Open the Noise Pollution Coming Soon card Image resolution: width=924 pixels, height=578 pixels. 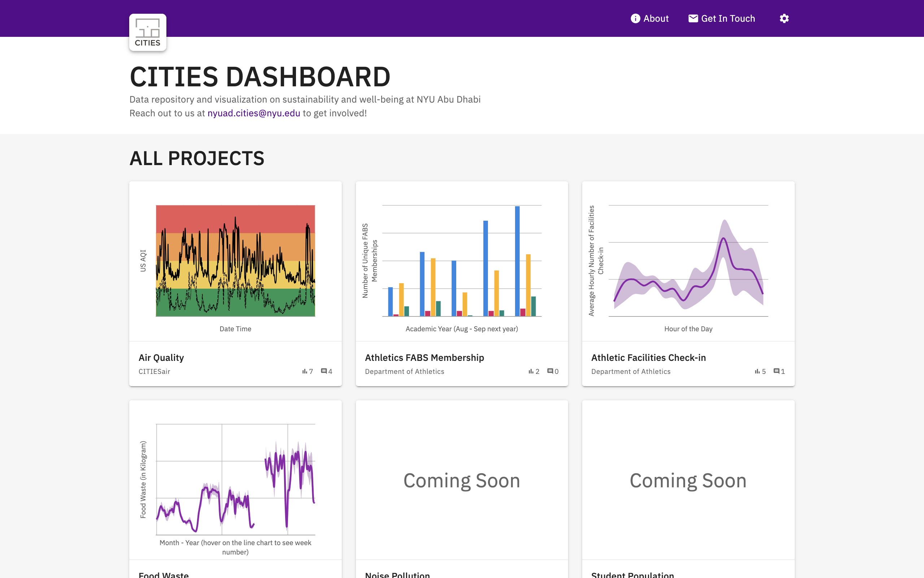click(462, 480)
